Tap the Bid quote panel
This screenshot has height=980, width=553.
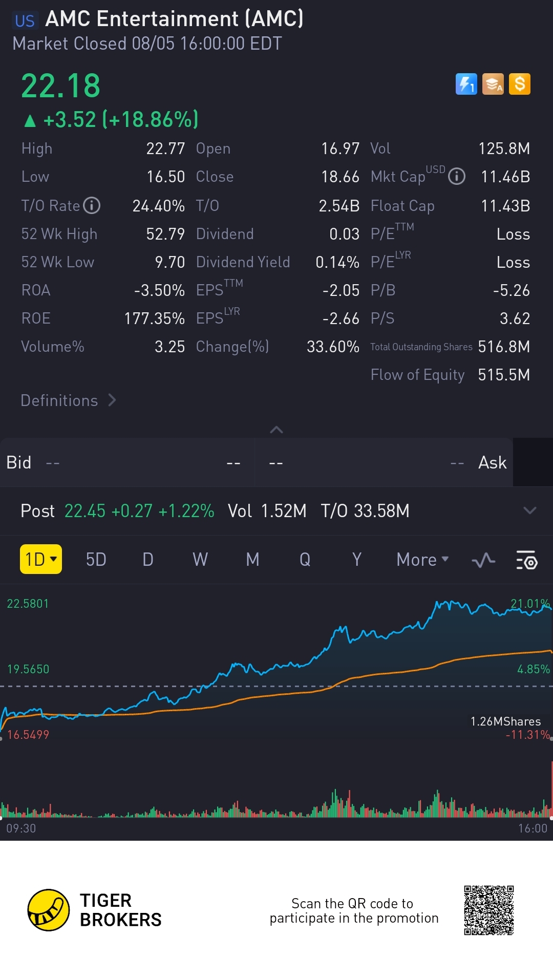[x=127, y=462]
